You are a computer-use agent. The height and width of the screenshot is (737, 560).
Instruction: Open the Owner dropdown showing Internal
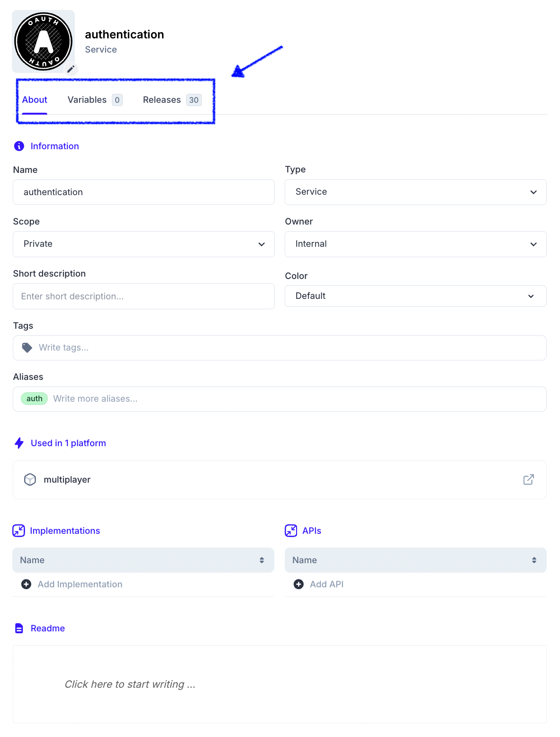(415, 244)
